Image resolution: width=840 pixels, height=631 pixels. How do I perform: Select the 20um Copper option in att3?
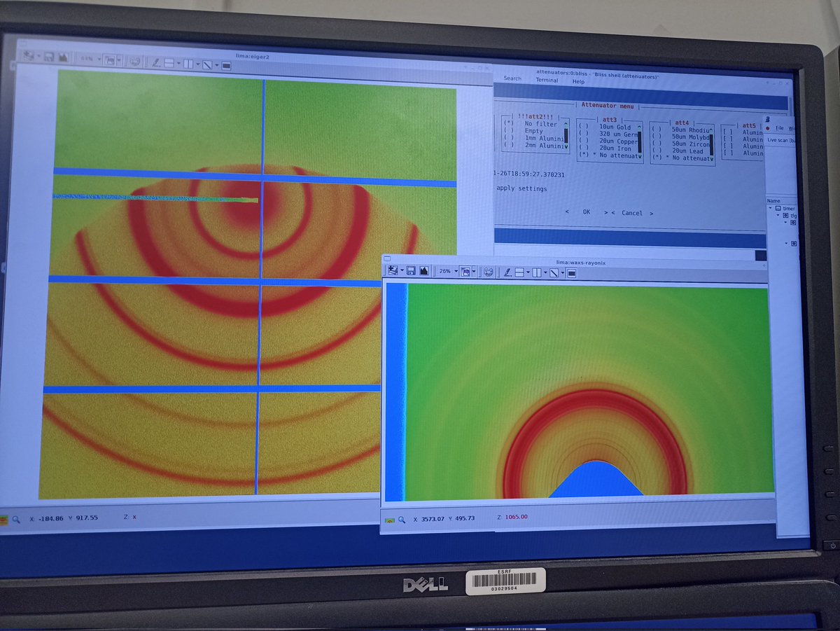coord(609,141)
